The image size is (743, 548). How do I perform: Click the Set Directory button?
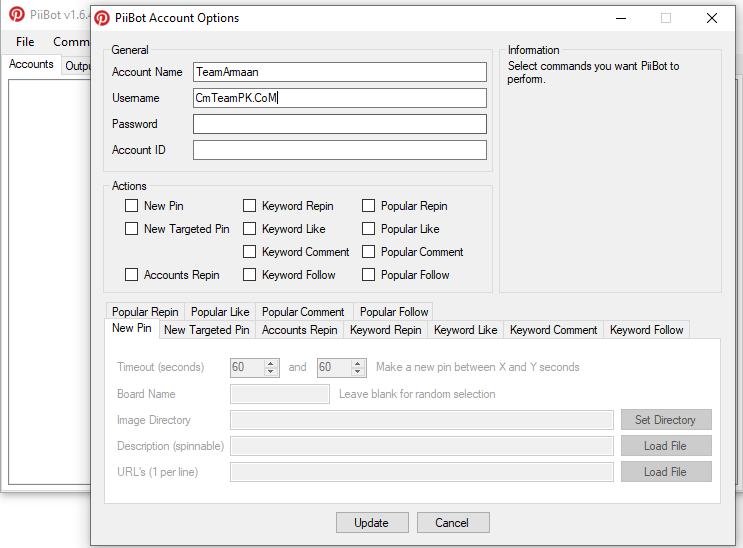tap(666, 420)
